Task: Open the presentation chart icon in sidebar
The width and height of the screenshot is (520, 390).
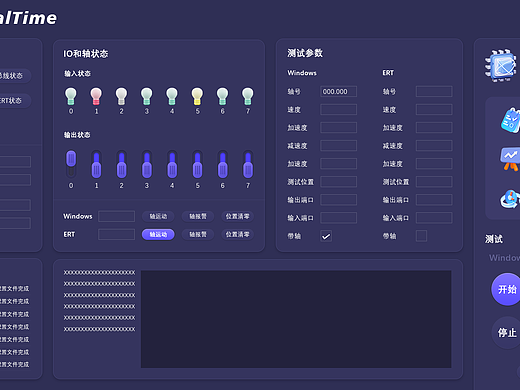Action: 510,159
